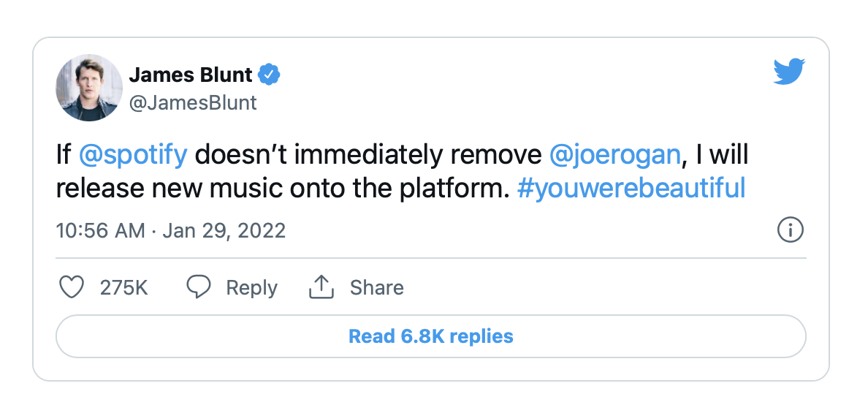Click the speech bubble reply icon

[x=199, y=287]
